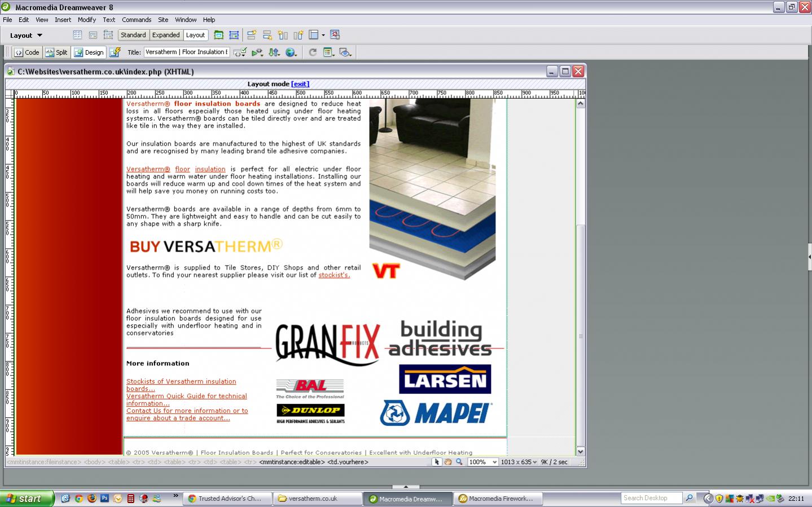Click the document vertical scrollbar thumb
Viewport: 812px width, 507px height.
(580, 336)
